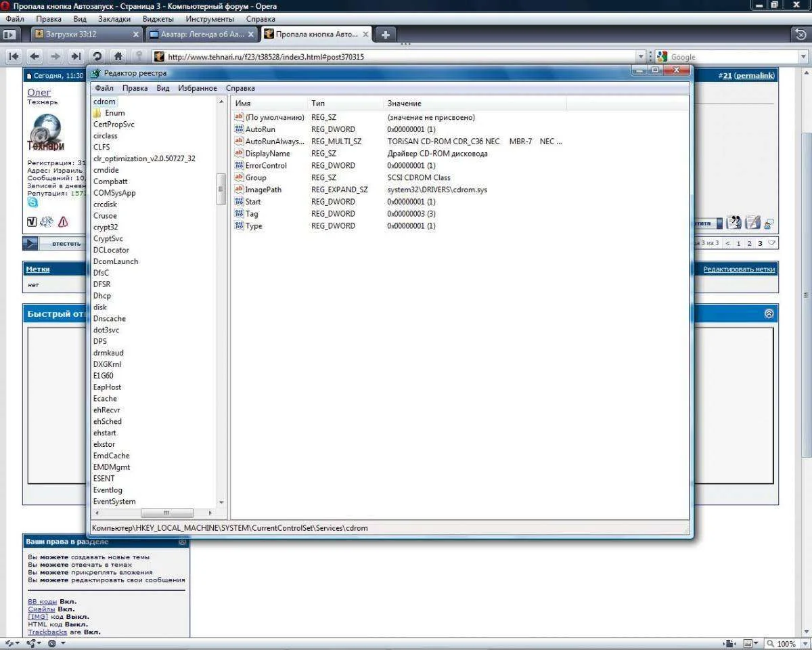812x650 pixels.
Task: Select the Enum folder in registry tree
Action: tap(114, 113)
